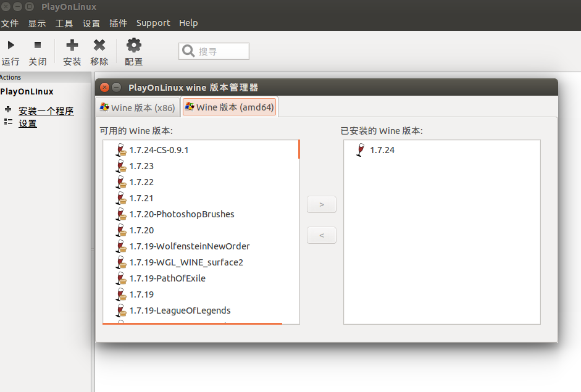Click the Close (关闭) stop icon

[x=38, y=45]
